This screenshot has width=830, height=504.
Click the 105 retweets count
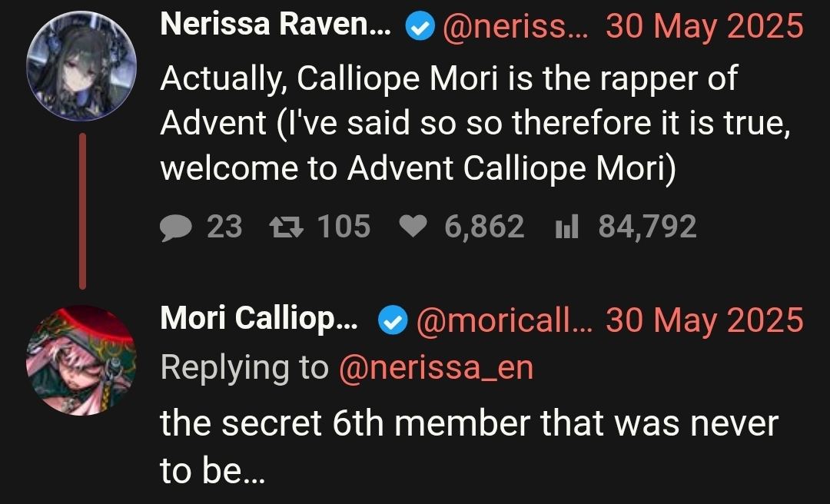[x=344, y=227]
